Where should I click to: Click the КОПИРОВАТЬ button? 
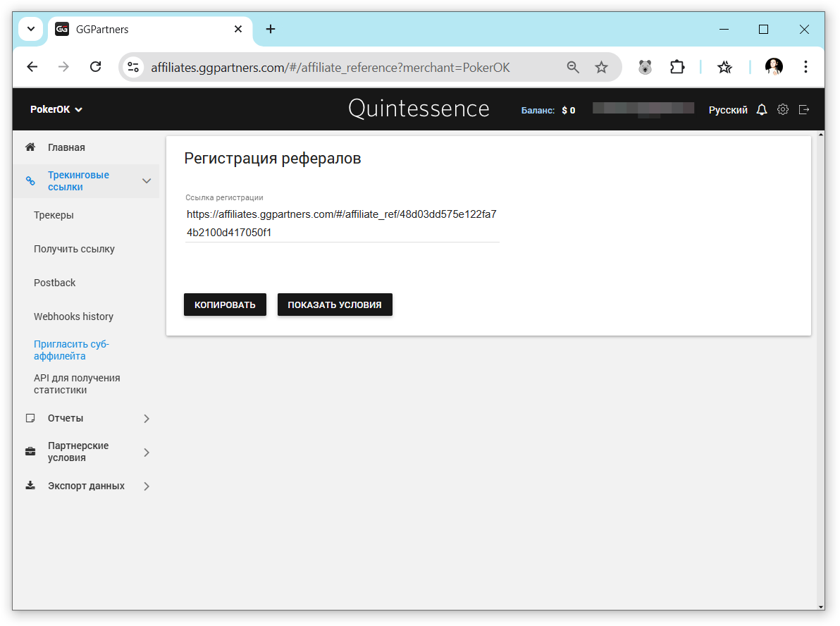(x=225, y=305)
